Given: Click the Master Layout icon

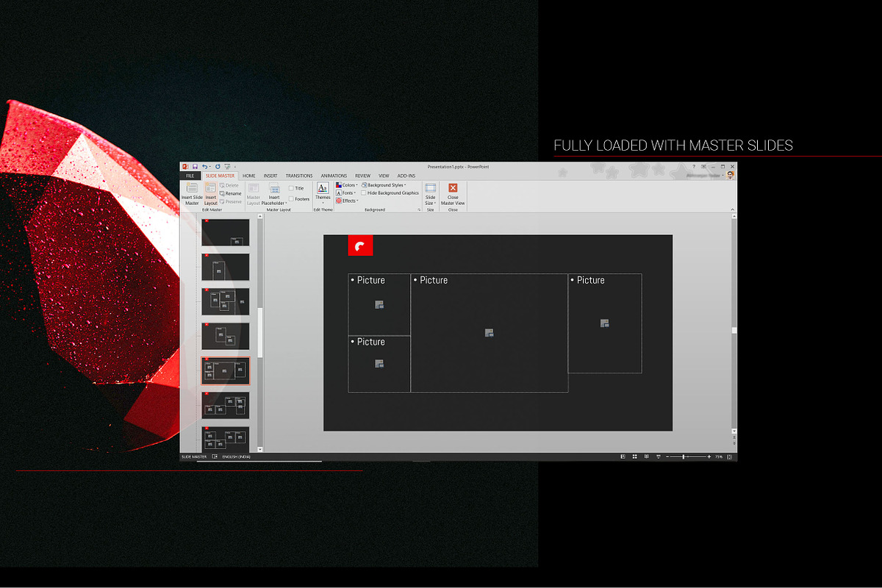Looking at the screenshot, I should tap(254, 189).
